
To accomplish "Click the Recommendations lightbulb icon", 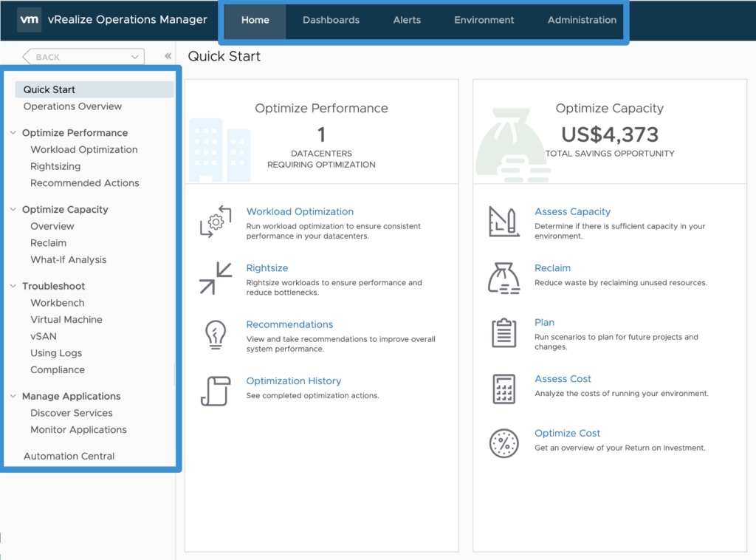I will tap(216, 335).
